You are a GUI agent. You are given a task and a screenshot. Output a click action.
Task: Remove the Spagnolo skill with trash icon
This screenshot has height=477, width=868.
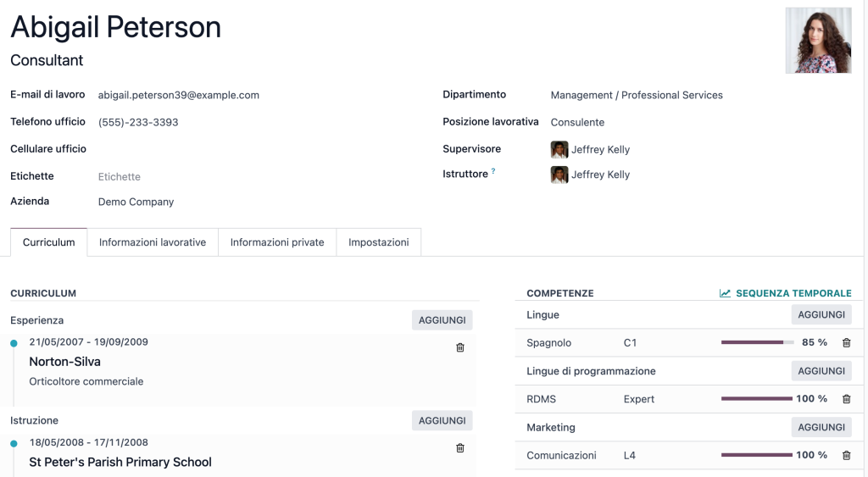pos(846,343)
